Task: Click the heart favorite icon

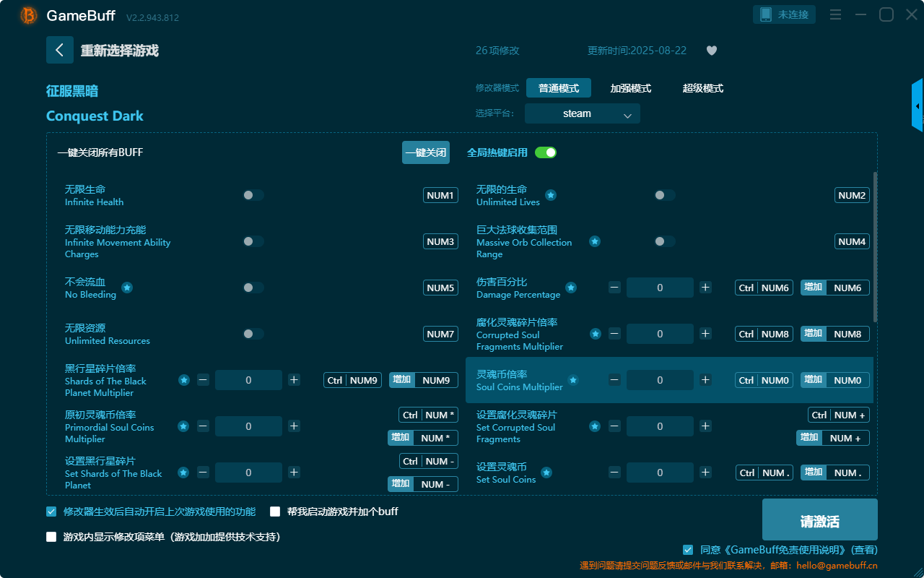Action: 712,51
